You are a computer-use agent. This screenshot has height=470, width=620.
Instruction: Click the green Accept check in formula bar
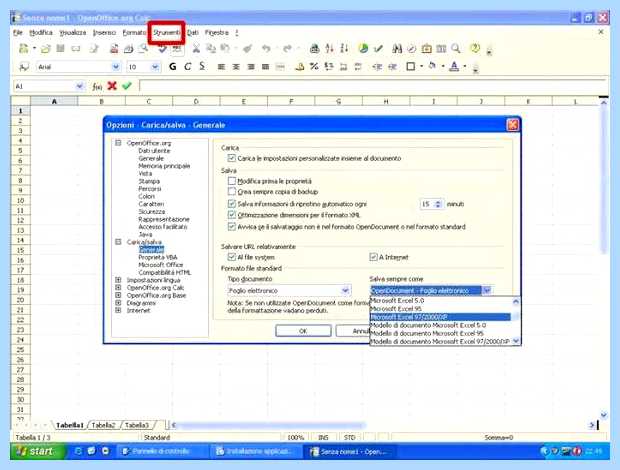[x=127, y=86]
